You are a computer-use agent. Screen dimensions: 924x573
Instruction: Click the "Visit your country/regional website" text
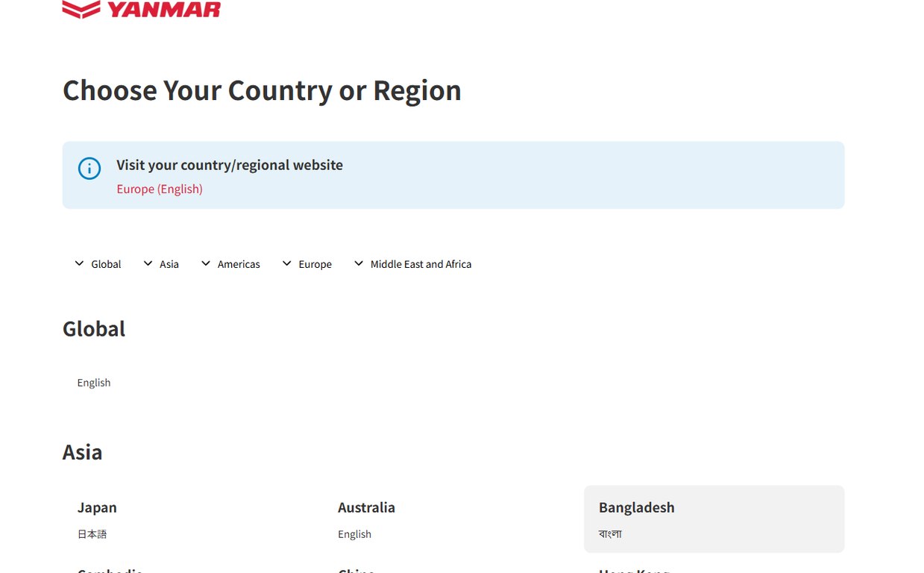click(230, 165)
